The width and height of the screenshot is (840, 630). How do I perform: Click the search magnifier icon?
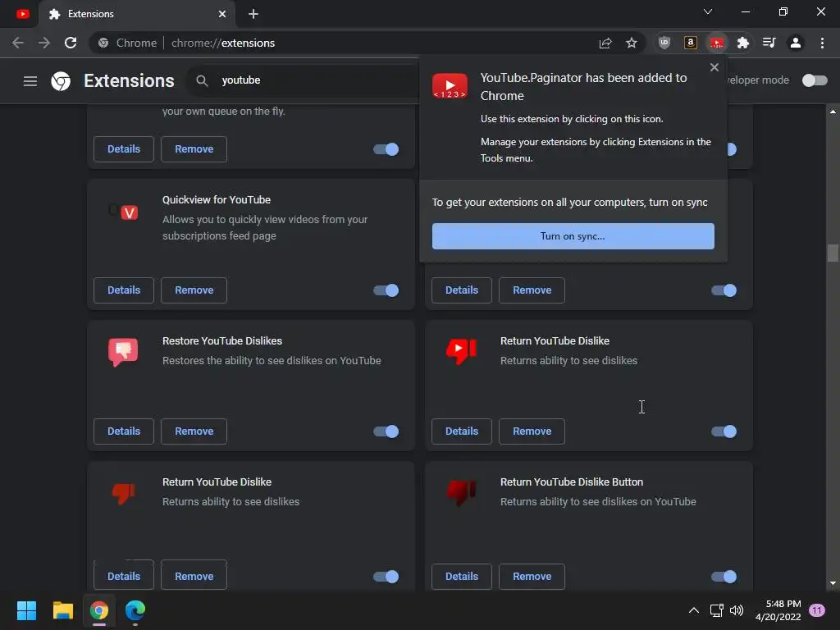coord(202,80)
